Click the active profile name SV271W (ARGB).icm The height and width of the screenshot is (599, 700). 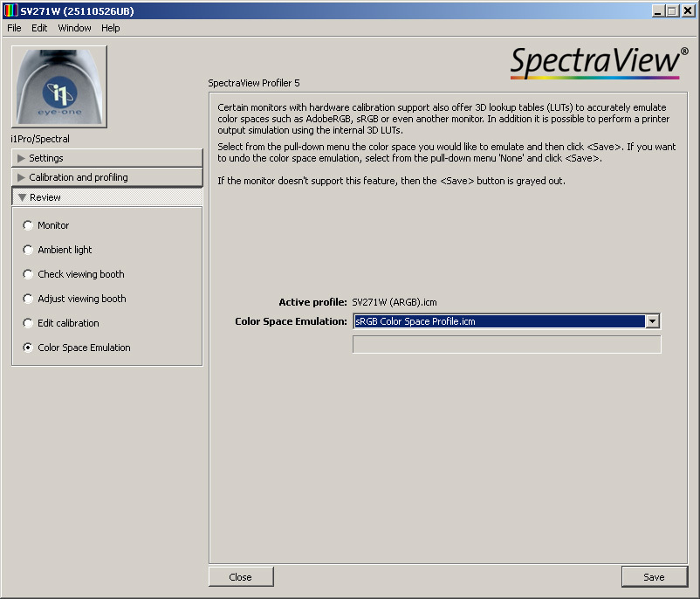(x=395, y=302)
